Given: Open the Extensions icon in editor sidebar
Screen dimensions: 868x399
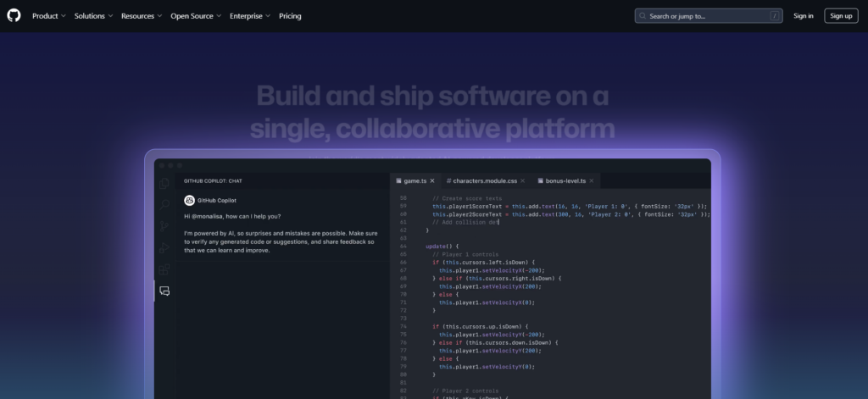Looking at the screenshot, I should pyautogui.click(x=164, y=269).
